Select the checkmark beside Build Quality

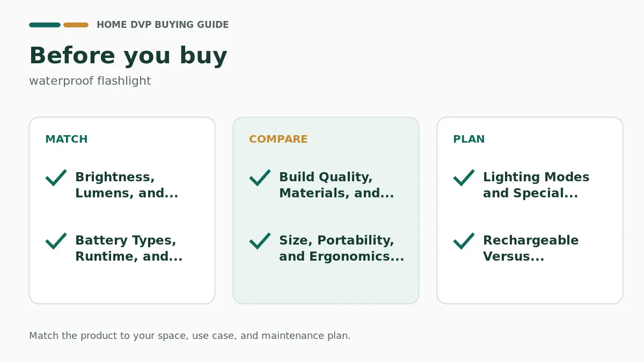tap(260, 178)
